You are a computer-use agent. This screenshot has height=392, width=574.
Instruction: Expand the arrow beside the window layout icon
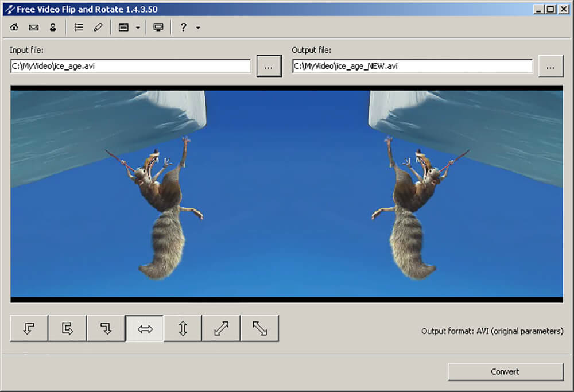point(138,28)
